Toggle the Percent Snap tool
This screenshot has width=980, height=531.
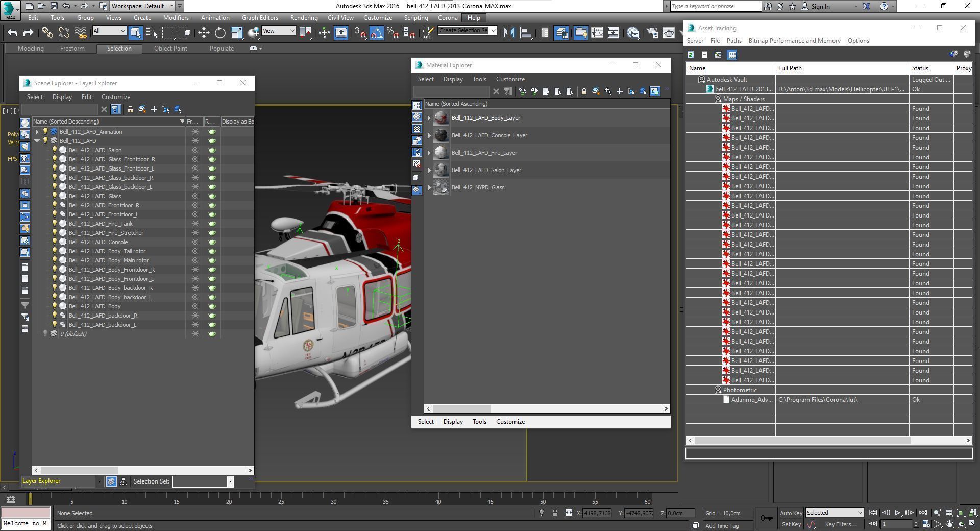tap(393, 33)
